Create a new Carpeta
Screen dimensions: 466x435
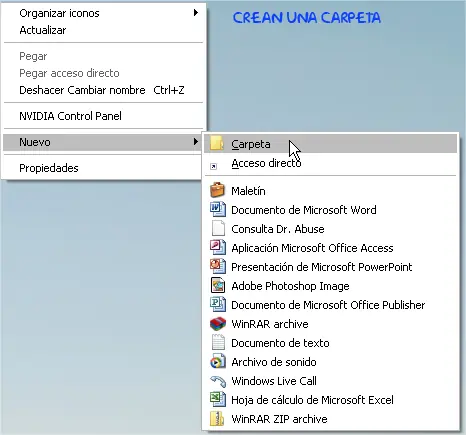tap(330, 144)
